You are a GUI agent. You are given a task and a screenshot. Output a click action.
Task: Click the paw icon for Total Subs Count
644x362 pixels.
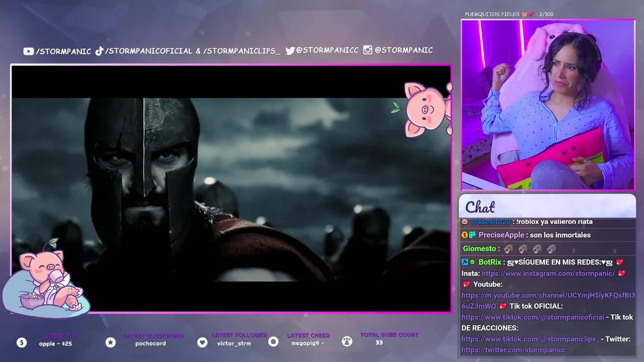[x=347, y=341]
